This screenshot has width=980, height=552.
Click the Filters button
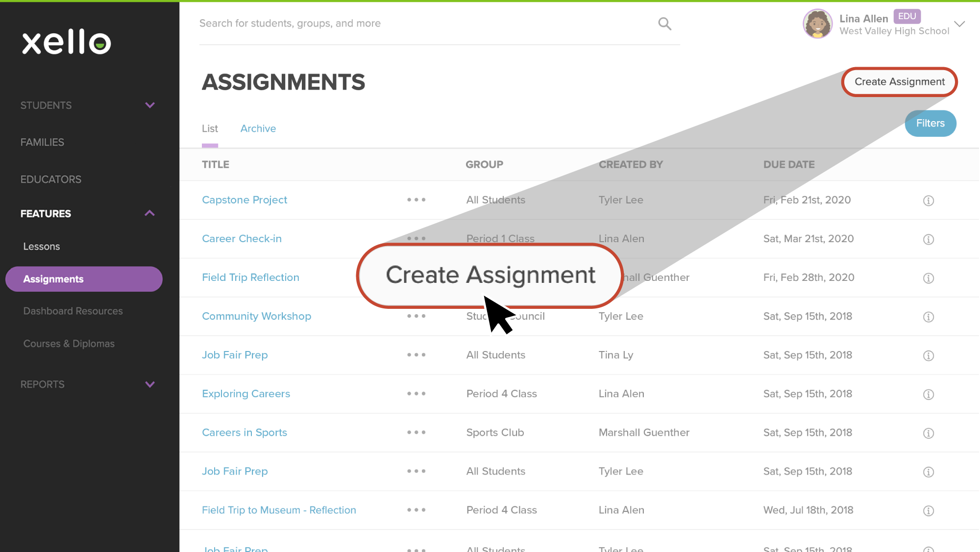click(931, 123)
